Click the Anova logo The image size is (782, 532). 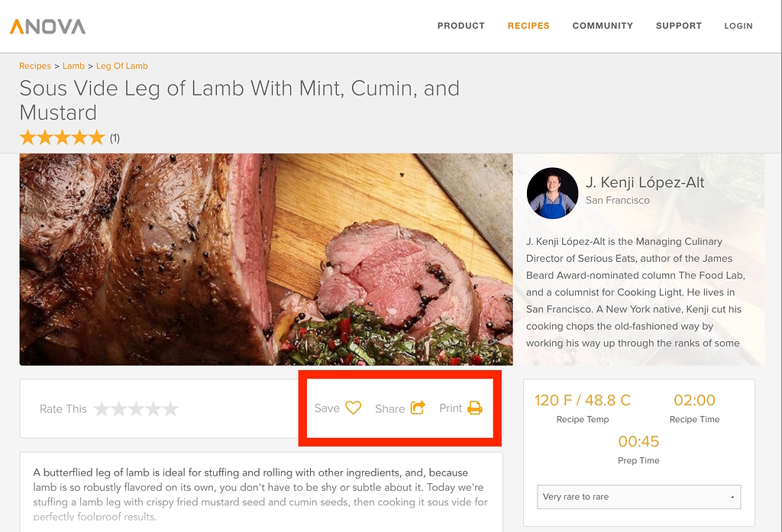click(x=48, y=27)
